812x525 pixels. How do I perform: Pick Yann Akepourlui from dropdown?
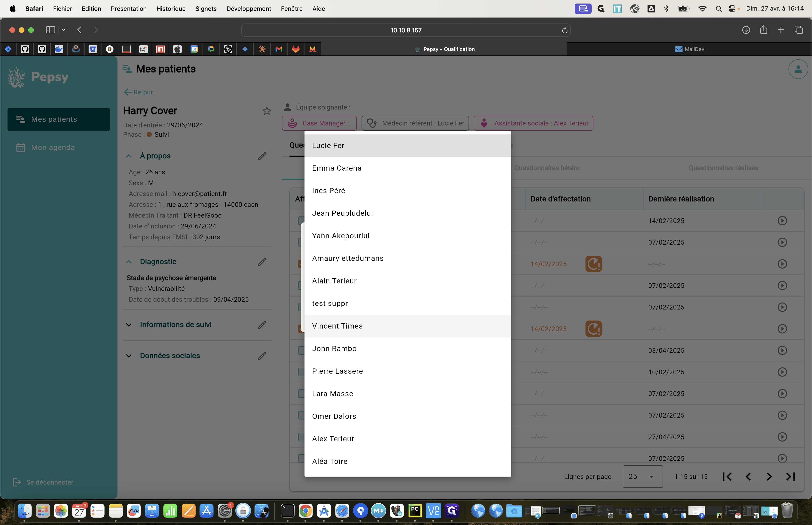[408, 236]
